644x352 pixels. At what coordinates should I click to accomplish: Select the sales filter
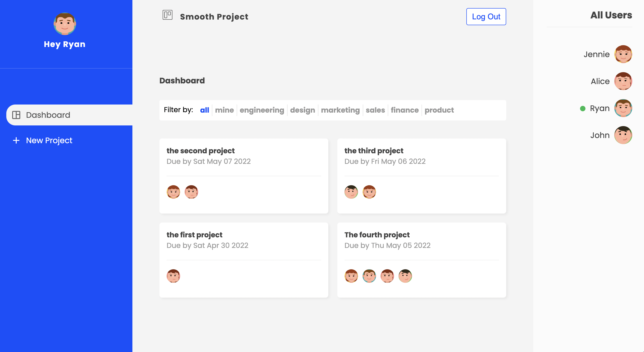click(x=375, y=110)
